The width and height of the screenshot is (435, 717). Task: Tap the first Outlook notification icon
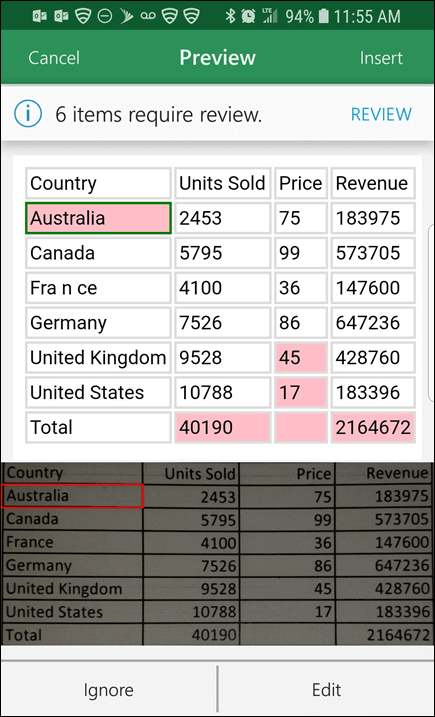[40, 17]
